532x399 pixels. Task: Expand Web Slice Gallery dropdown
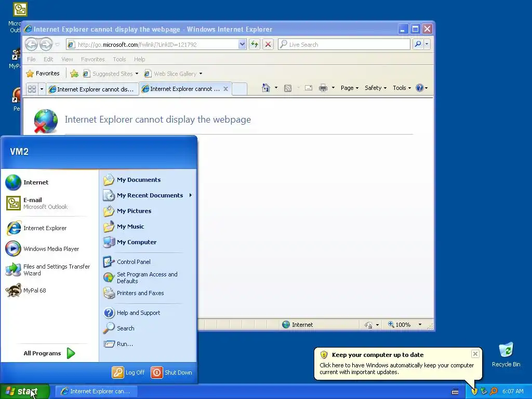coord(201,74)
